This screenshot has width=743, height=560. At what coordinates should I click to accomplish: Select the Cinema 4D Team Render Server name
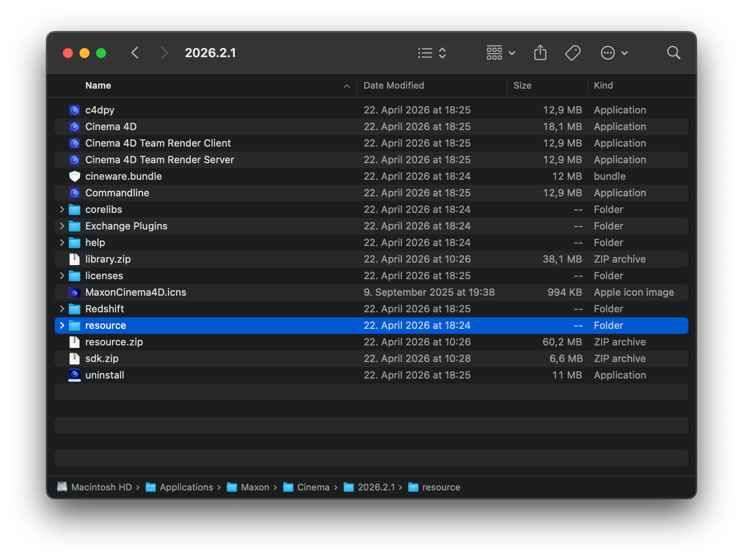[x=160, y=160]
